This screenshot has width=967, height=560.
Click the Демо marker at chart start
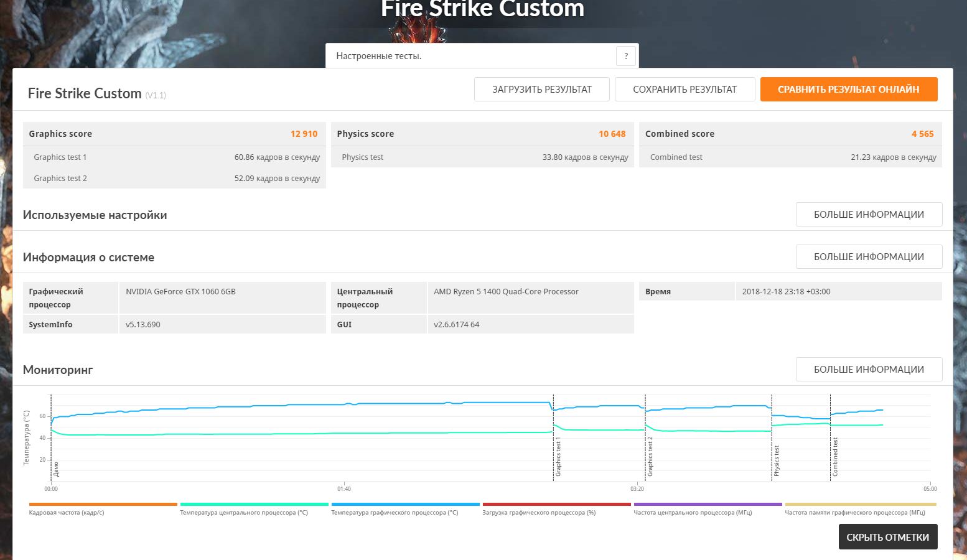click(x=56, y=469)
